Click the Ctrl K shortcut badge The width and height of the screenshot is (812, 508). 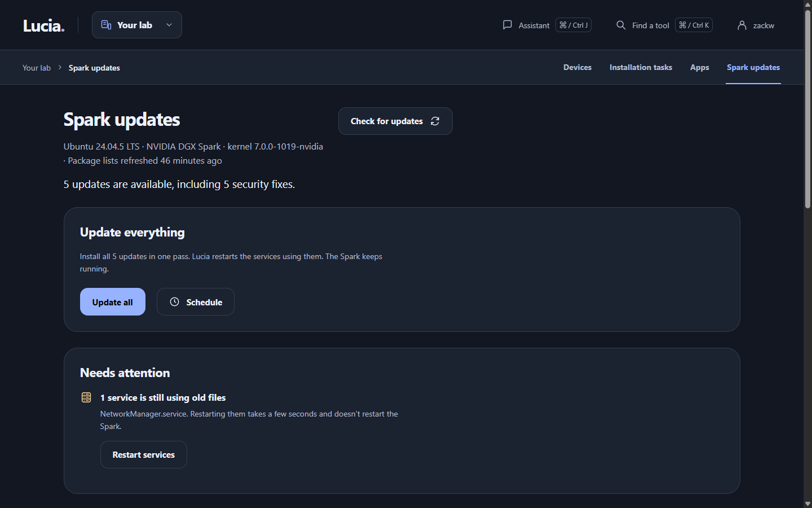tap(694, 25)
